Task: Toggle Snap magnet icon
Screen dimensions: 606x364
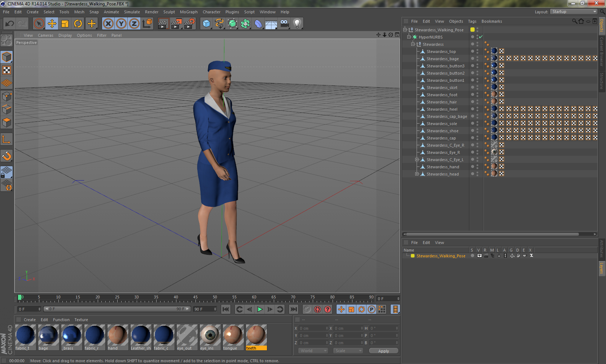Action: (x=6, y=156)
